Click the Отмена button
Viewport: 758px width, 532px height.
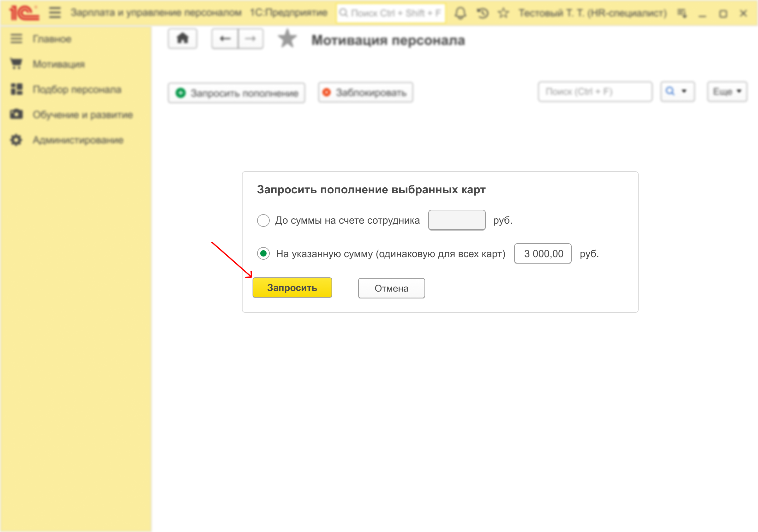click(x=391, y=288)
